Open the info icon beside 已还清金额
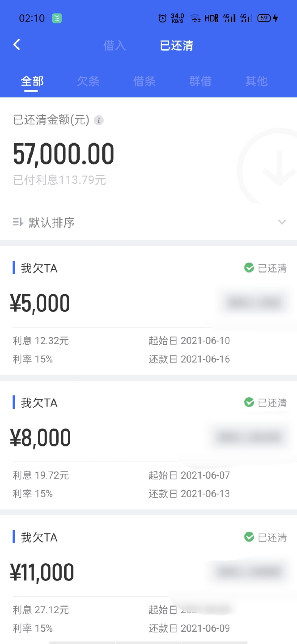Image resolution: width=297 pixels, height=644 pixels. (99, 120)
